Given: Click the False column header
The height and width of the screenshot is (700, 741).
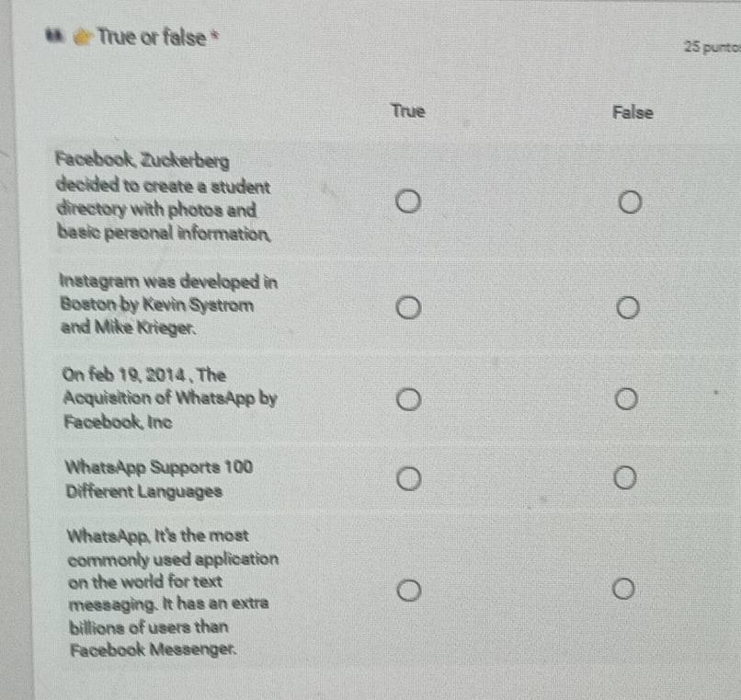Looking at the screenshot, I should tap(634, 113).
